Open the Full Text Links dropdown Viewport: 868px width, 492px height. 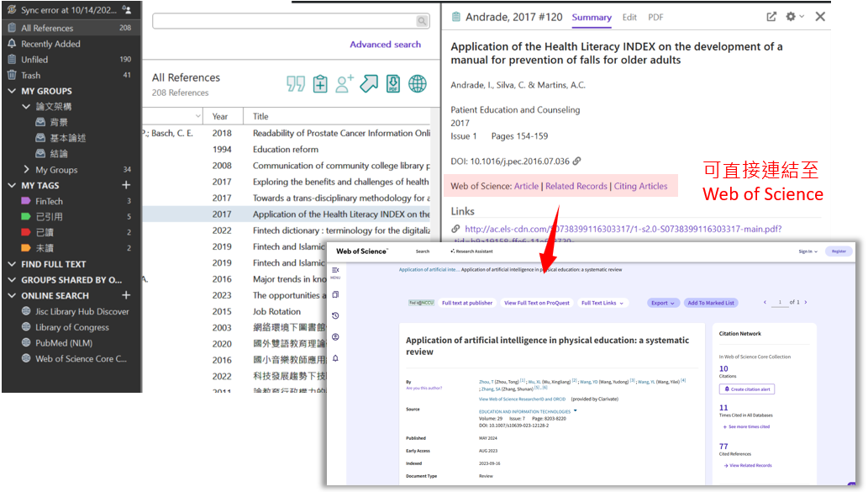click(x=602, y=303)
